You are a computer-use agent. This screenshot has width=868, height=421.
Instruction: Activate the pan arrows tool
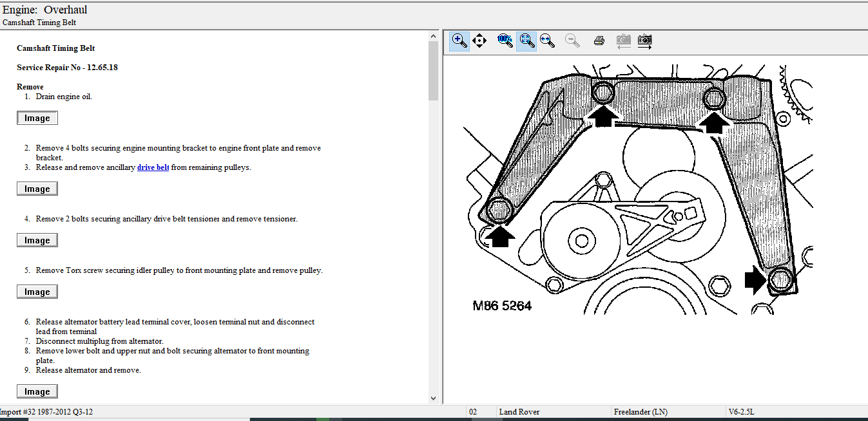479,41
